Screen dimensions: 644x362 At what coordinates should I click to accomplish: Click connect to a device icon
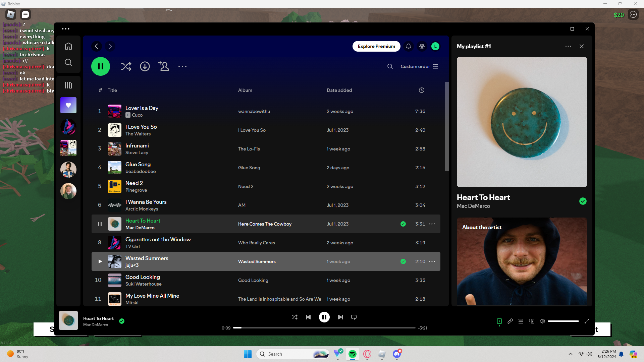(532, 321)
